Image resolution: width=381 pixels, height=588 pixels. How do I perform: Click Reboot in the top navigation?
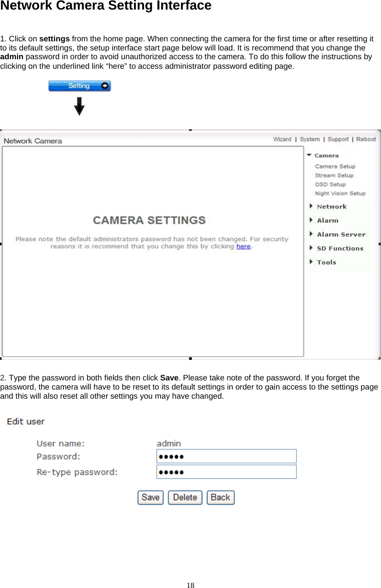[366, 139]
